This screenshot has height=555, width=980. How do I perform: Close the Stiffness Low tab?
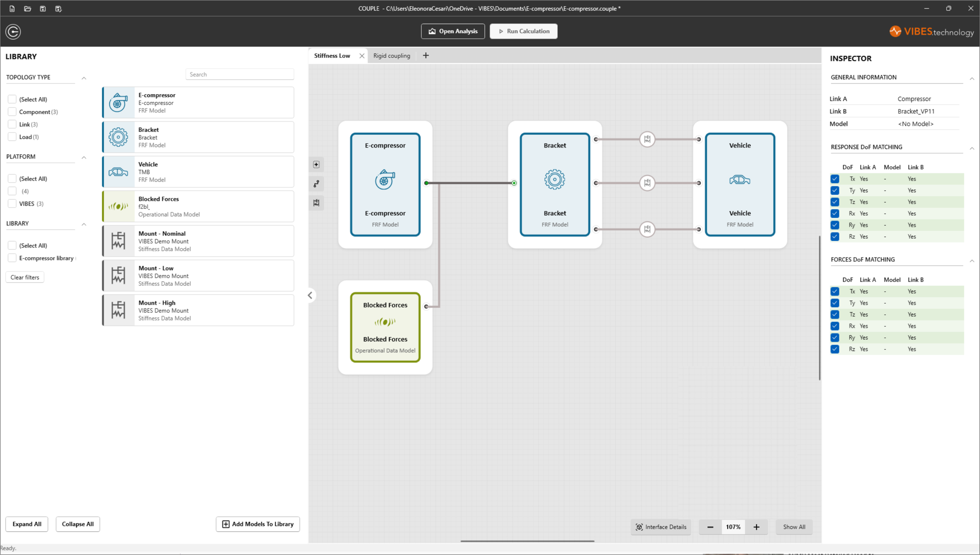[x=361, y=56]
